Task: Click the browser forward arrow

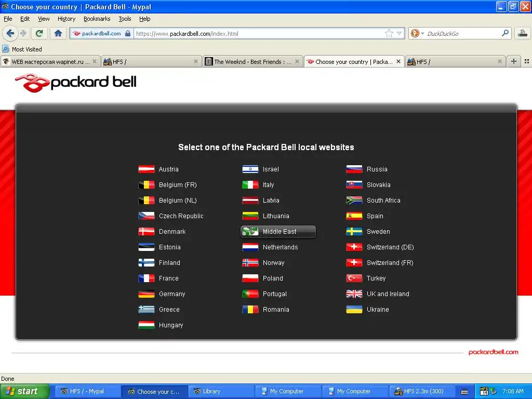Action: 23,33
